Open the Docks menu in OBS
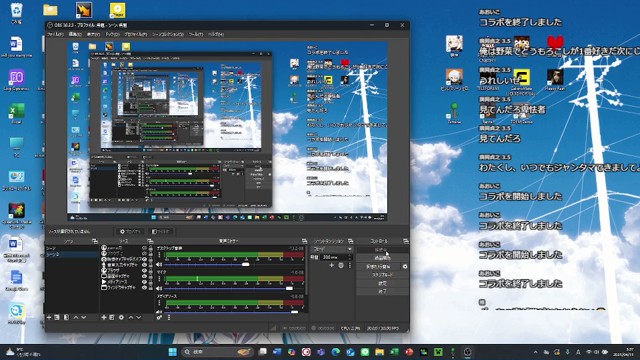This screenshot has width=640, height=360. click(x=112, y=34)
